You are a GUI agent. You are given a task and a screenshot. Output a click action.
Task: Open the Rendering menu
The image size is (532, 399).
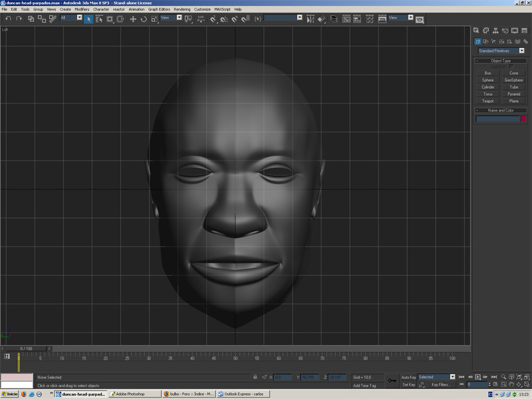point(182,9)
